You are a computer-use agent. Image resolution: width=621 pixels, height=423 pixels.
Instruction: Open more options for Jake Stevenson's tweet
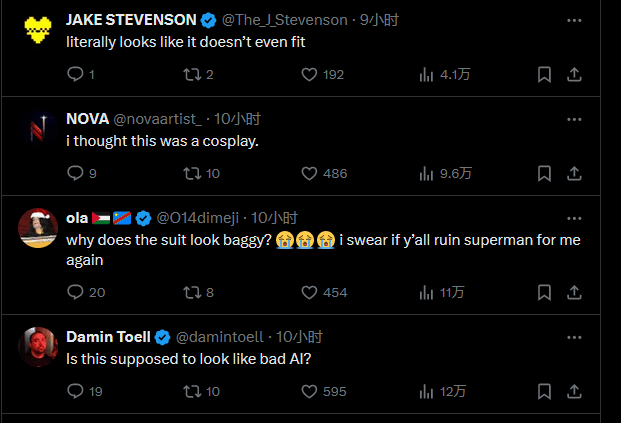(x=574, y=20)
